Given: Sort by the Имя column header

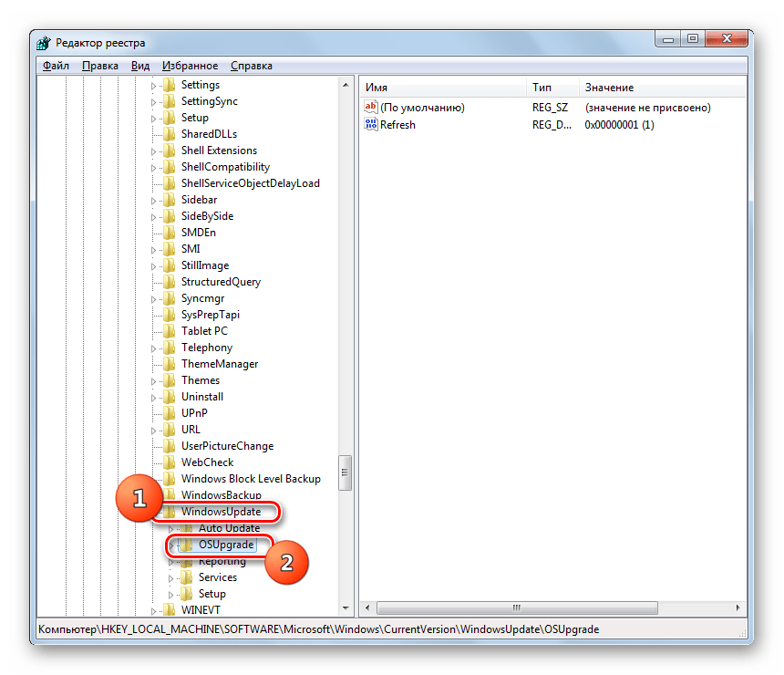Looking at the screenshot, I should coord(442,88).
